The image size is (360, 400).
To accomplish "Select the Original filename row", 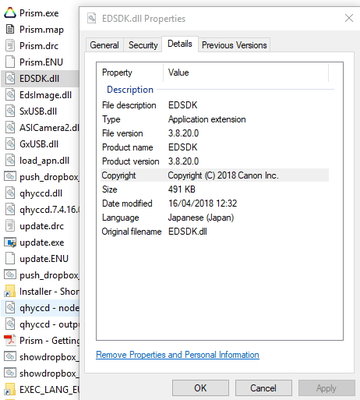I will pos(215,232).
